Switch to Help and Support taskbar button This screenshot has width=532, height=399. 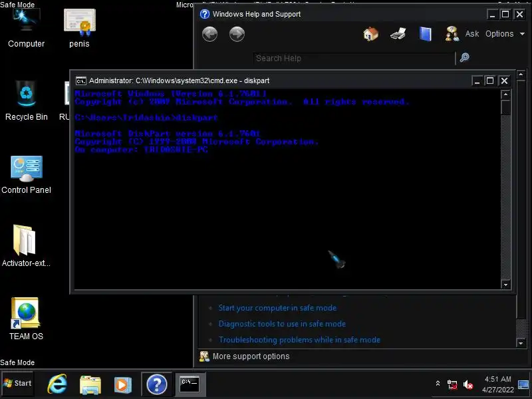point(157,384)
